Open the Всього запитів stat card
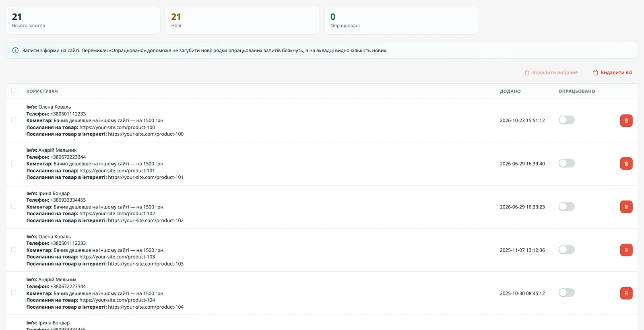This screenshot has width=644, height=330. [x=83, y=20]
